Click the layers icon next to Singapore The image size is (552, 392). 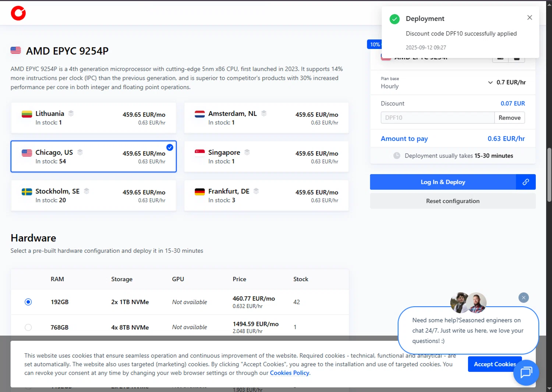tap(247, 152)
